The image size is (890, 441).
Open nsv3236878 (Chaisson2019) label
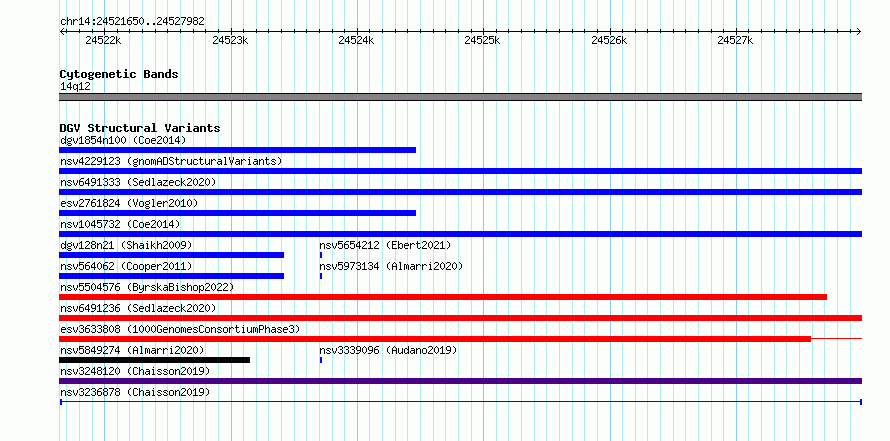click(x=135, y=392)
